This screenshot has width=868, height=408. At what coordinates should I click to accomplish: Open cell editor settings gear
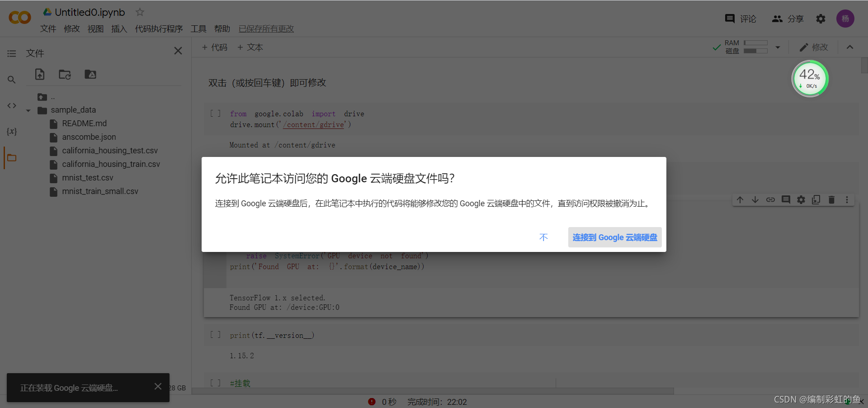pos(801,199)
